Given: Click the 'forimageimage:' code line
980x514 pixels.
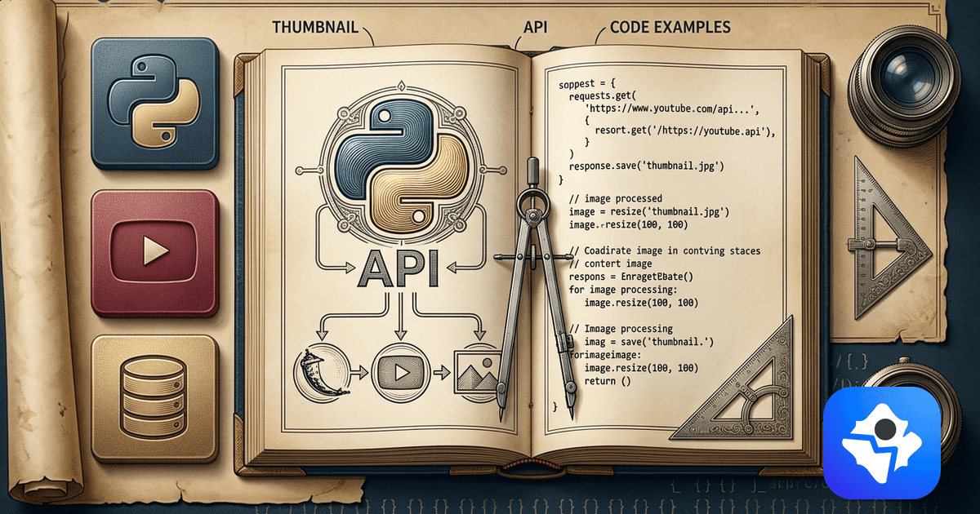Looking at the screenshot, I should [605, 356].
